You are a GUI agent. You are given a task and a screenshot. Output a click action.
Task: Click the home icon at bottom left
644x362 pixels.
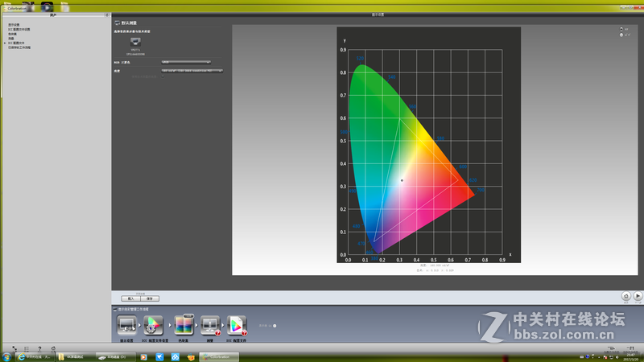53,349
